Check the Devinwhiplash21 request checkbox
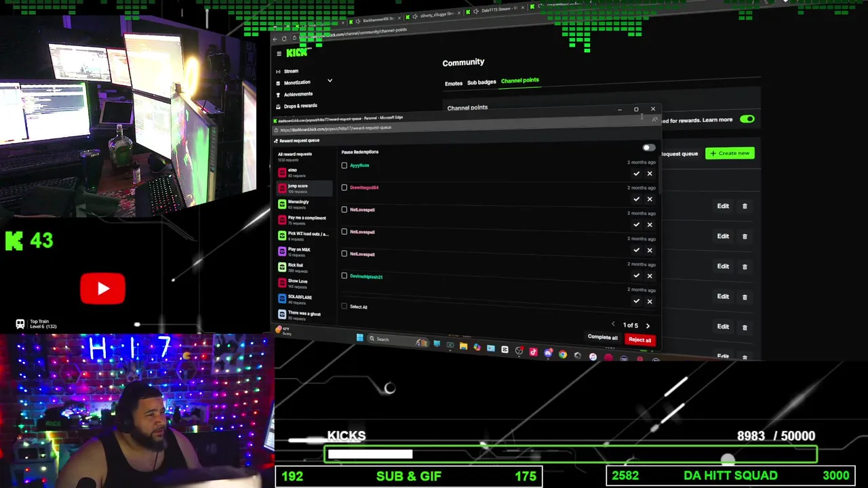Image resolution: width=868 pixels, height=488 pixels. (x=344, y=276)
